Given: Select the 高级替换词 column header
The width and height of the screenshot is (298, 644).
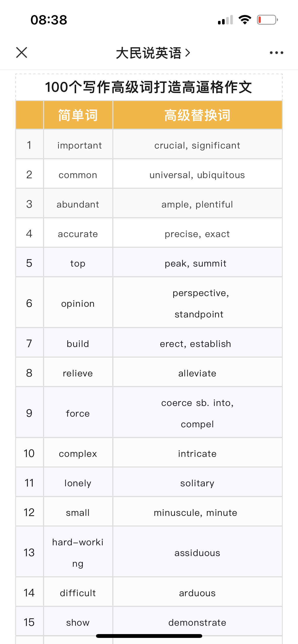Looking at the screenshot, I should pos(197,115).
